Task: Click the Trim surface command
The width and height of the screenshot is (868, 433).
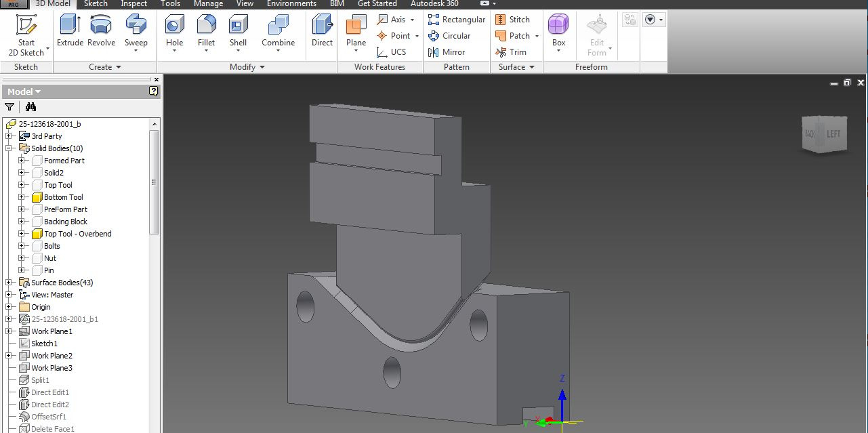Action: (x=512, y=51)
